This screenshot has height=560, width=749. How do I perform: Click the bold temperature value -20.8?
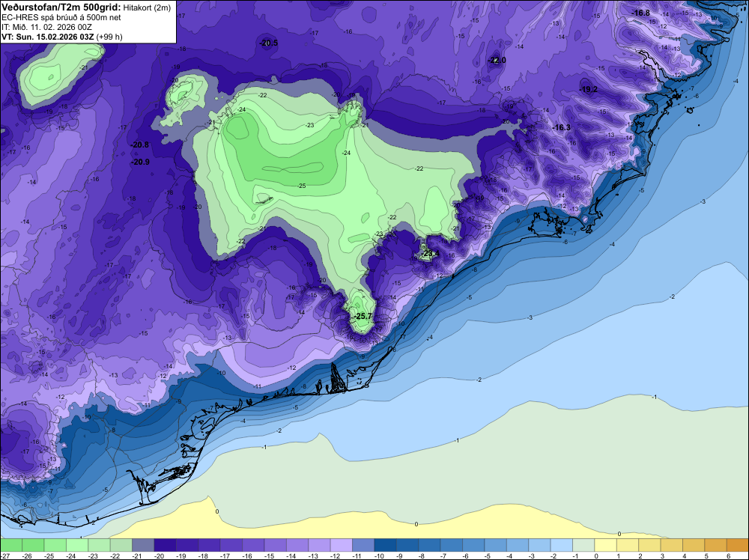click(140, 144)
